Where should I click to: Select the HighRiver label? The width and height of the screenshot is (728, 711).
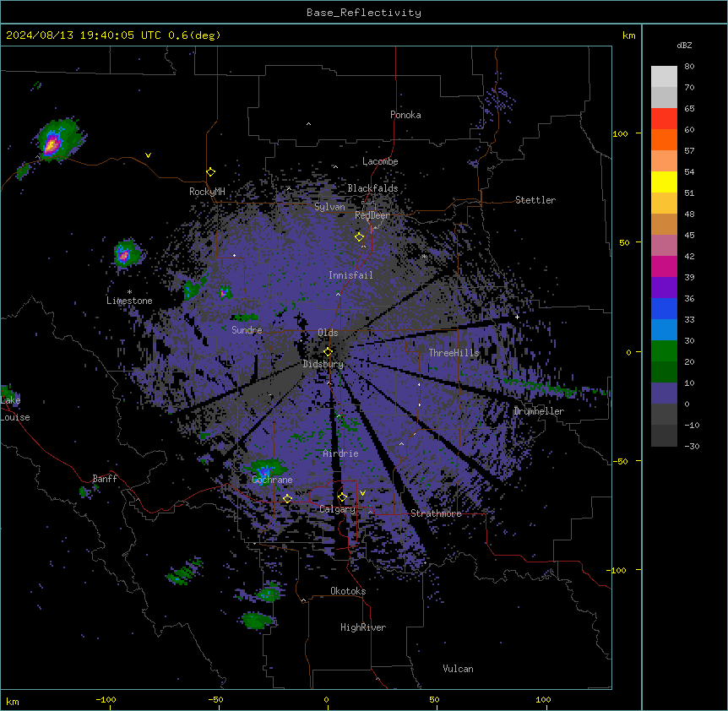pyautogui.click(x=363, y=627)
